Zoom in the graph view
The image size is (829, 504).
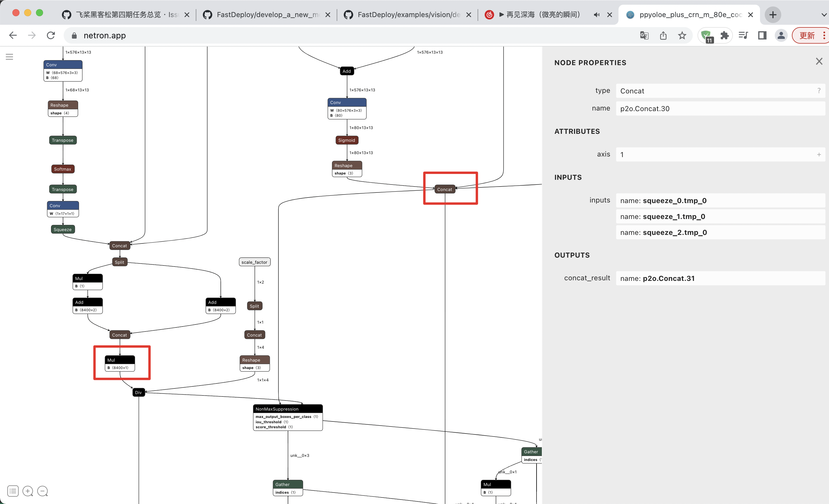[28, 491]
